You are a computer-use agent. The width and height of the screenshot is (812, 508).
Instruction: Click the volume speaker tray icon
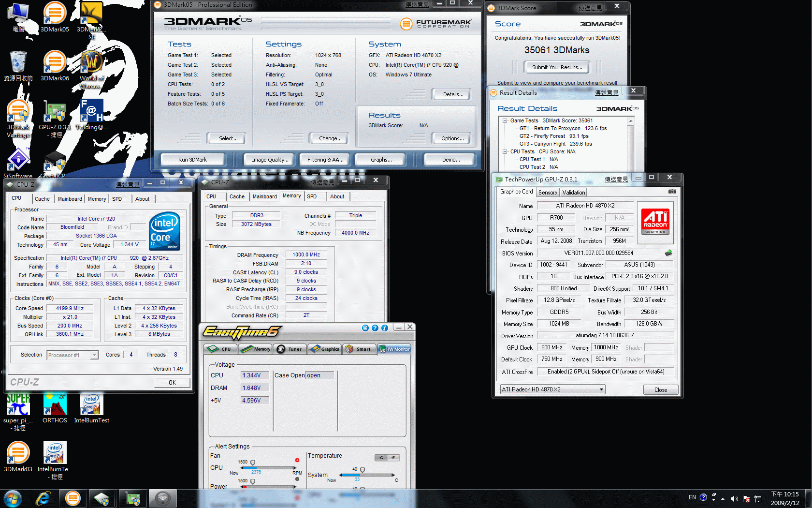(x=734, y=499)
